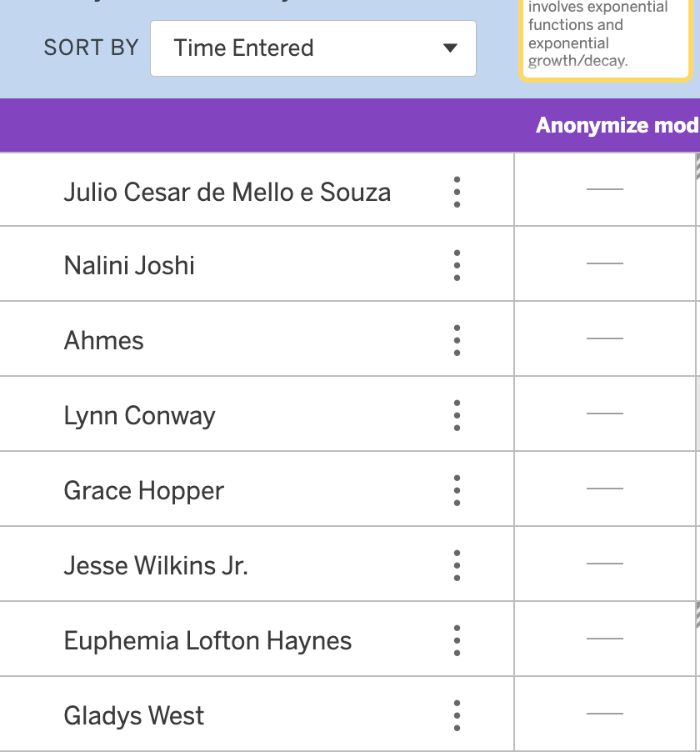Image resolution: width=700 pixels, height=752 pixels.
Task: Click the kebab menu for Ahmes
Action: [x=457, y=340]
